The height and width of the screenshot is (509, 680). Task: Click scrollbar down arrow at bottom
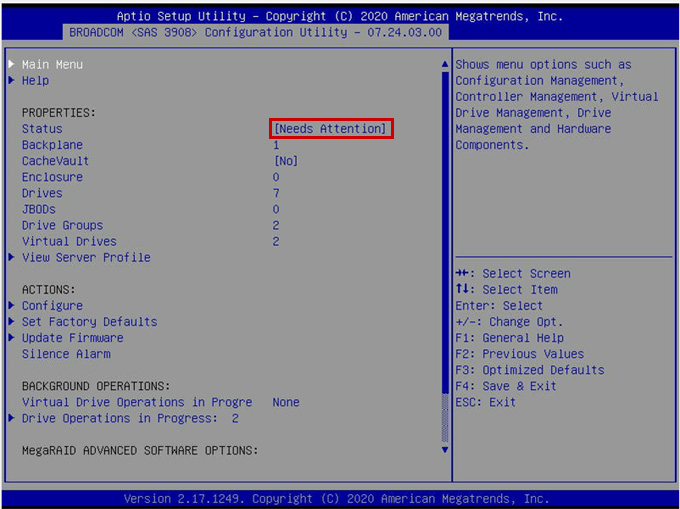(x=445, y=449)
